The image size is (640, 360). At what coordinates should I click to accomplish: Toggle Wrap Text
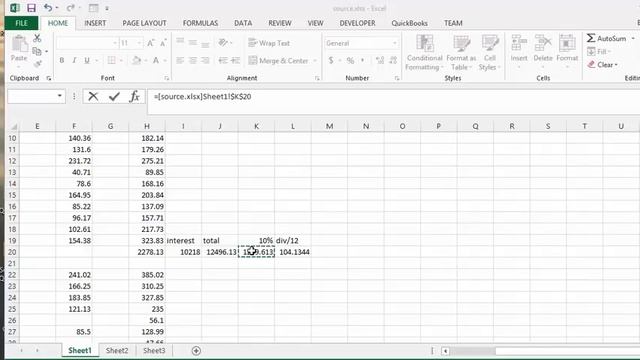pyautogui.click(x=269, y=43)
